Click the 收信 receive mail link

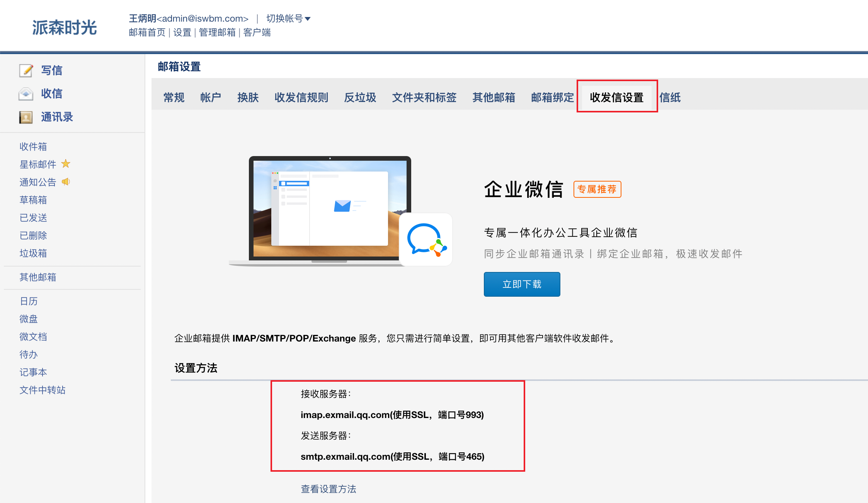(52, 93)
